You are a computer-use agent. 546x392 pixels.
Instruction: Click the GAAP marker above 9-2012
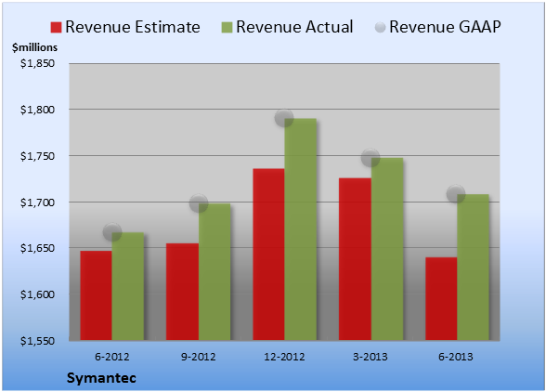199,203
